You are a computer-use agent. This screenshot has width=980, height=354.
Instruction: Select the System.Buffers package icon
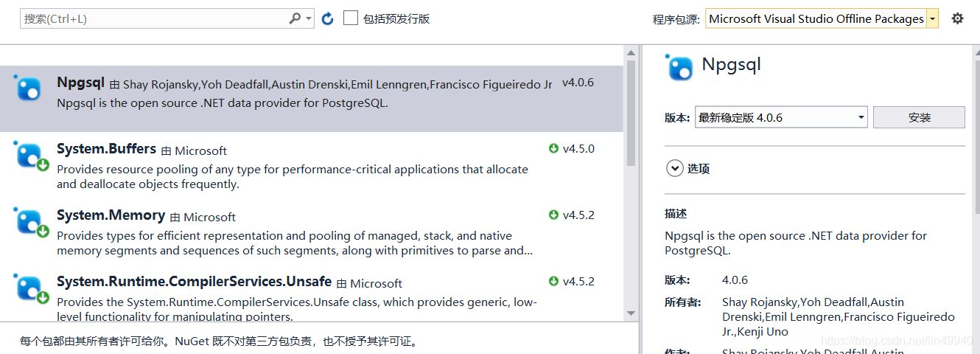[30, 156]
